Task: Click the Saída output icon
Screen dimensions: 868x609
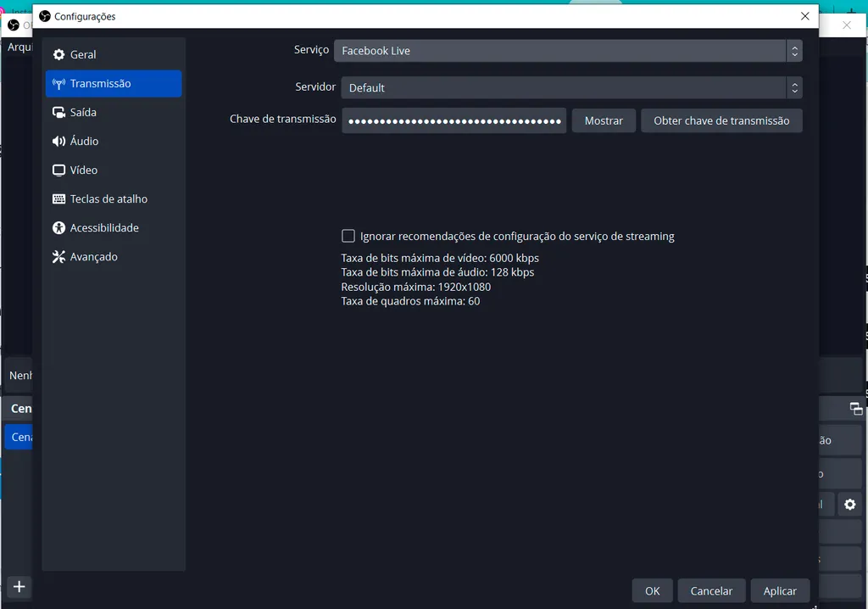Action: click(x=58, y=113)
